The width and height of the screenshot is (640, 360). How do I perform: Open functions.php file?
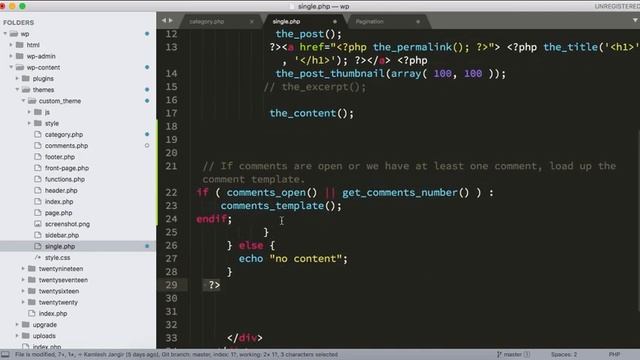[65, 179]
